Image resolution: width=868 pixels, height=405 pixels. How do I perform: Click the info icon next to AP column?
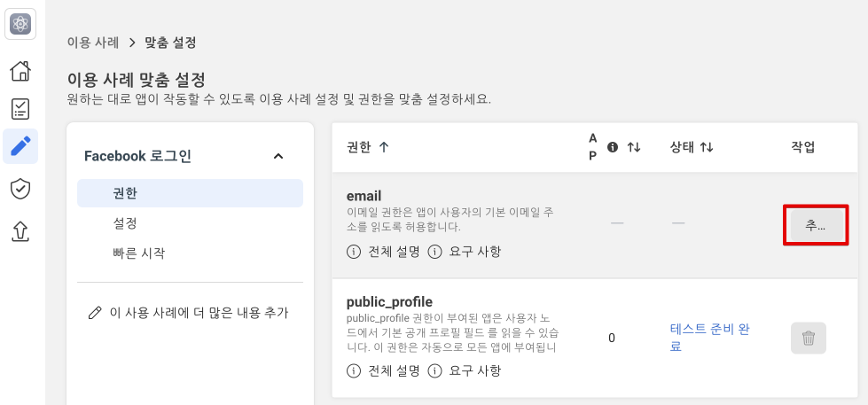coord(613,147)
